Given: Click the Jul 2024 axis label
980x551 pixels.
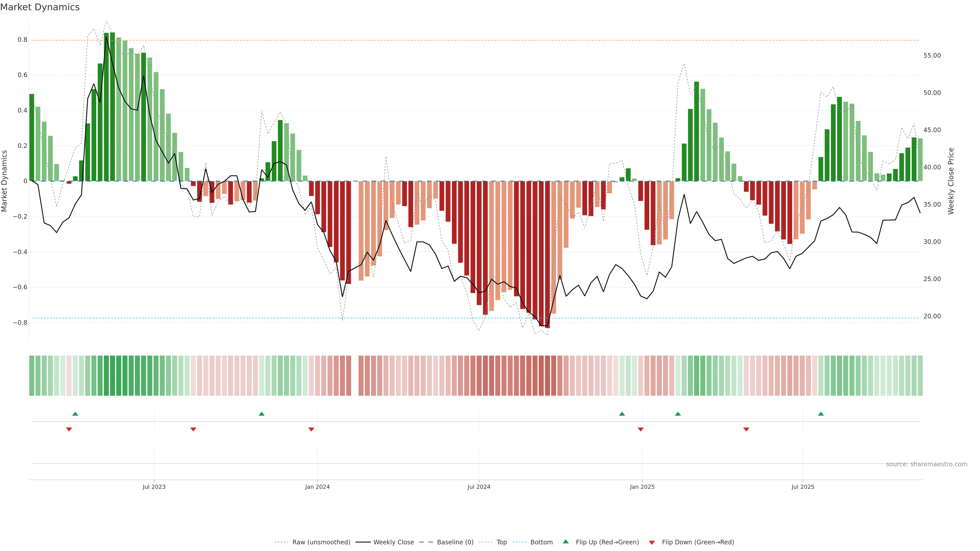Looking at the screenshot, I should pos(479,487).
